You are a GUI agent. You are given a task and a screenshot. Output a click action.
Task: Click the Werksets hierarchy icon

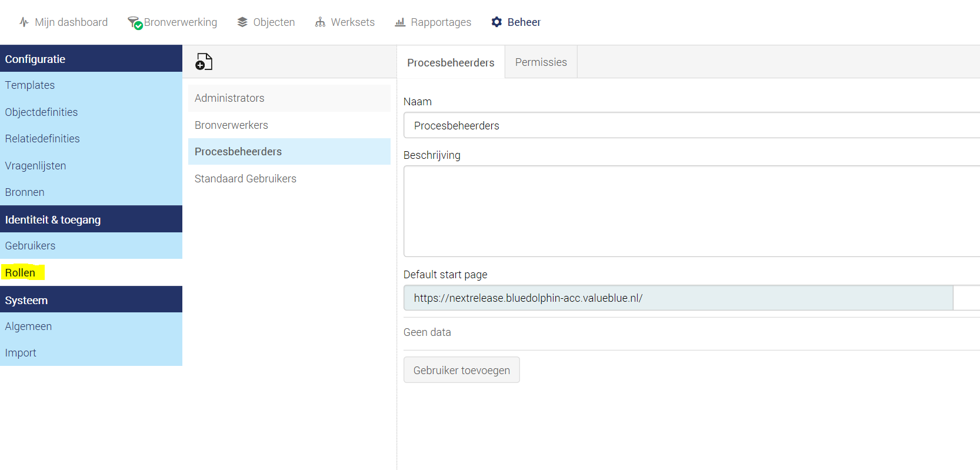click(320, 22)
